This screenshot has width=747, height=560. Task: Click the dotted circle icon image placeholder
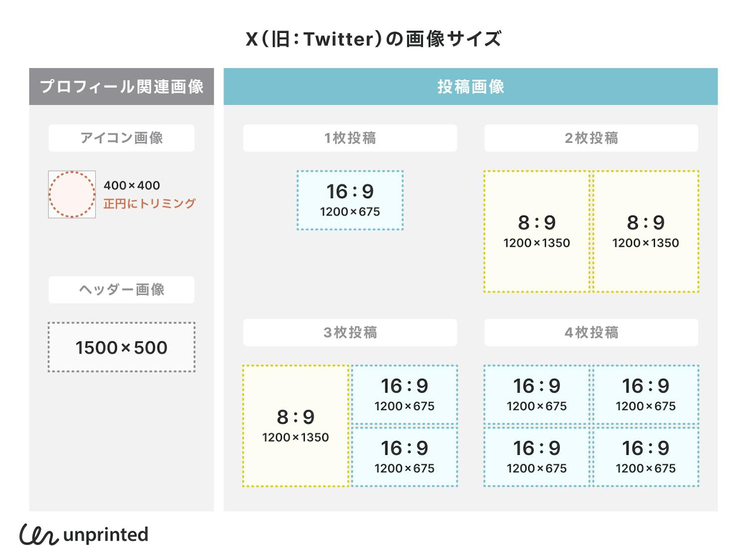[x=72, y=195]
